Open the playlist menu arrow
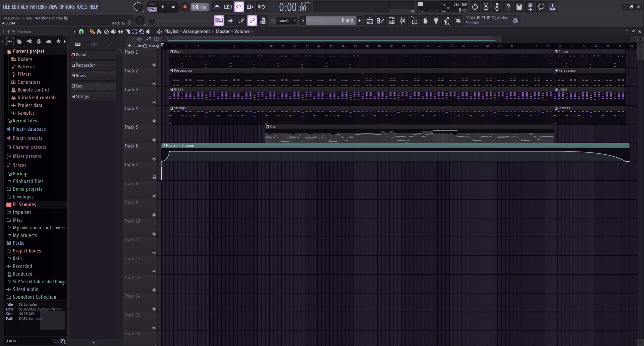Viewport: 644px width, 346px height. 74,32
